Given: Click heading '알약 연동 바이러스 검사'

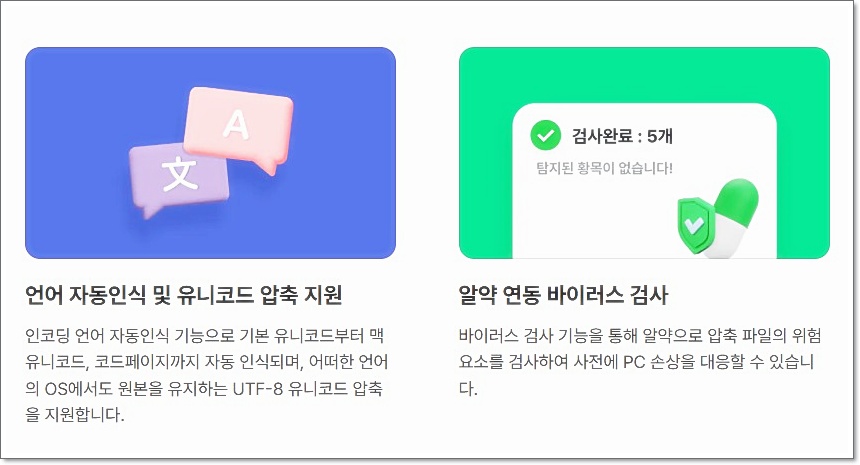Looking at the screenshot, I should pyautogui.click(x=563, y=295).
